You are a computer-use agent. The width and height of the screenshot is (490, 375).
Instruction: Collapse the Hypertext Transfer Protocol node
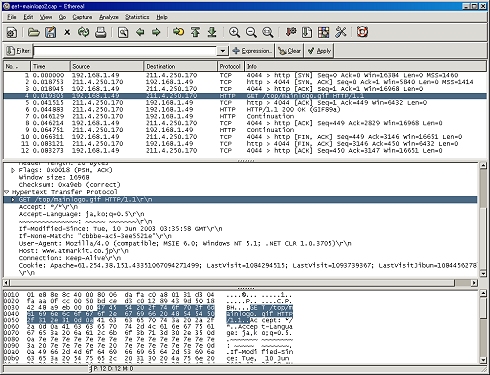pyautogui.click(x=6, y=192)
